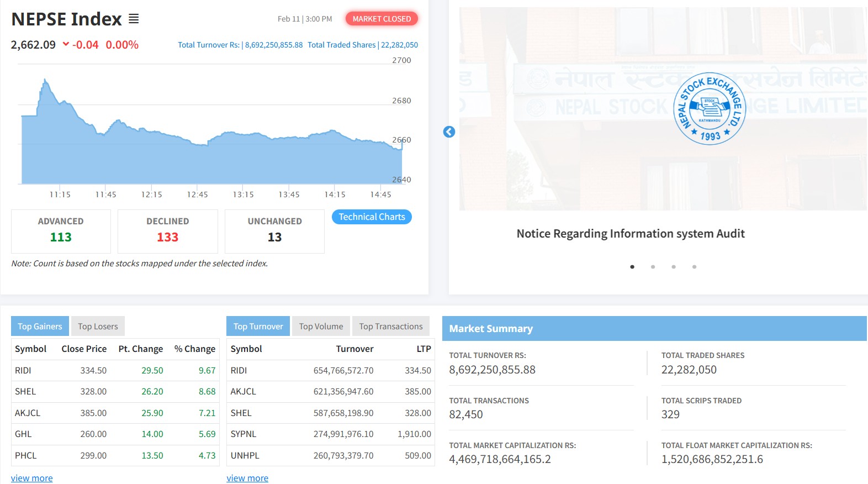868x484 pixels.
Task: Switch to the Top Gainers tab
Action: pos(40,327)
